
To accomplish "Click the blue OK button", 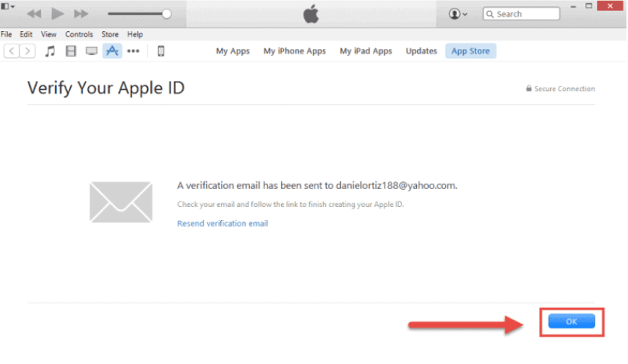I will pos(571,321).
